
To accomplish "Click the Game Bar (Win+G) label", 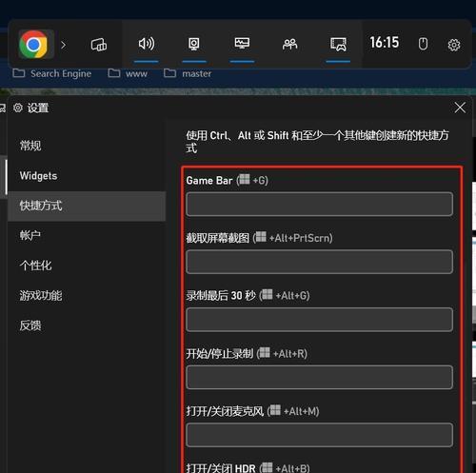I will coord(228,180).
